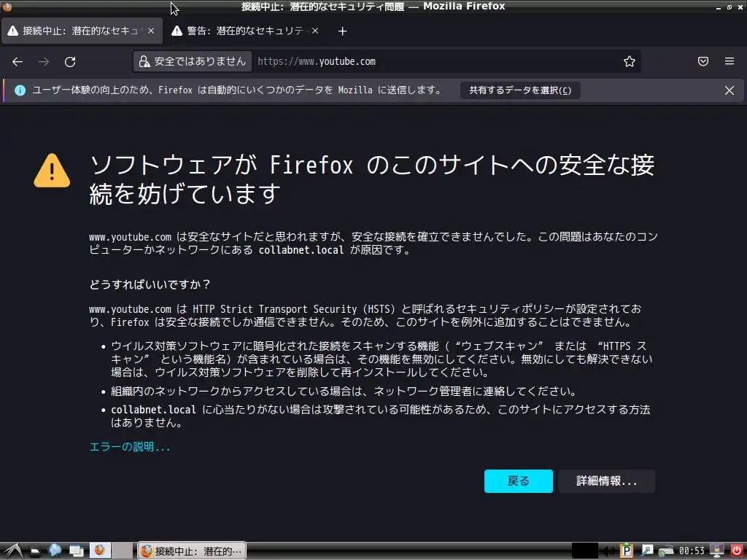Click the 戻る button

(x=519, y=481)
